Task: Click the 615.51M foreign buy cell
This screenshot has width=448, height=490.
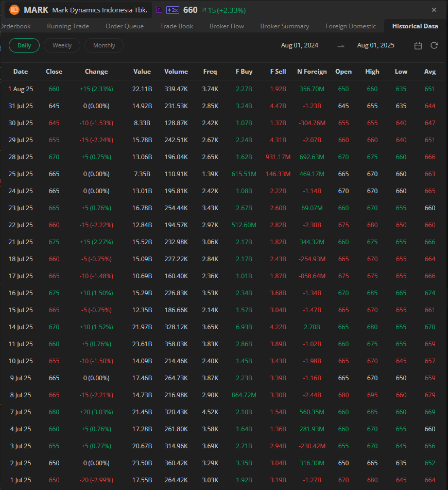Action: [x=244, y=174]
